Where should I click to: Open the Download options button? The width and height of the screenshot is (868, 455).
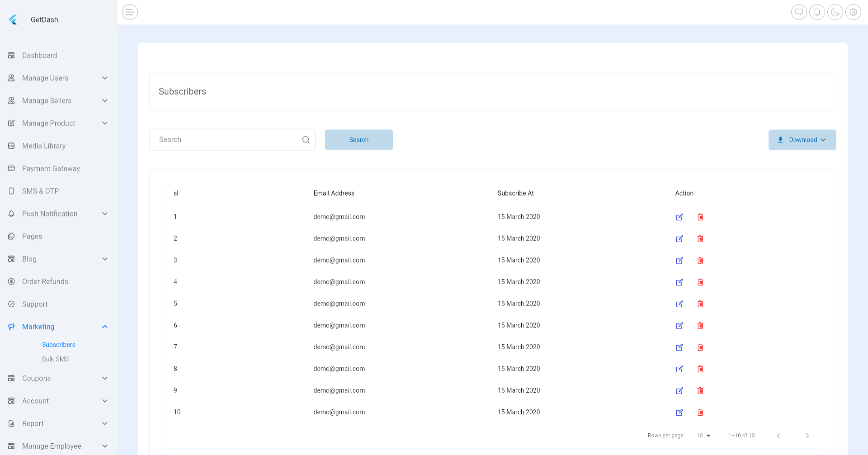coord(802,140)
